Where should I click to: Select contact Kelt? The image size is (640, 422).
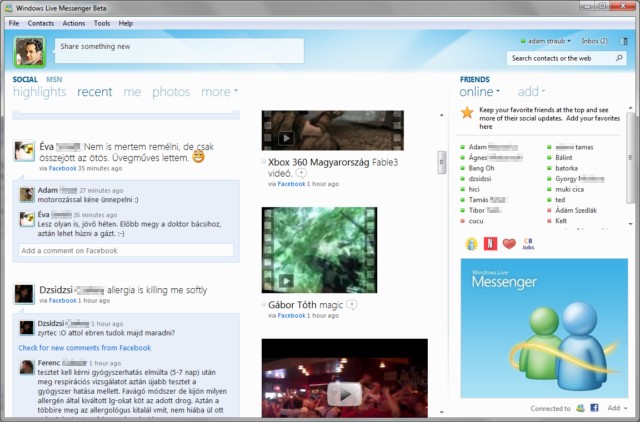point(561,221)
